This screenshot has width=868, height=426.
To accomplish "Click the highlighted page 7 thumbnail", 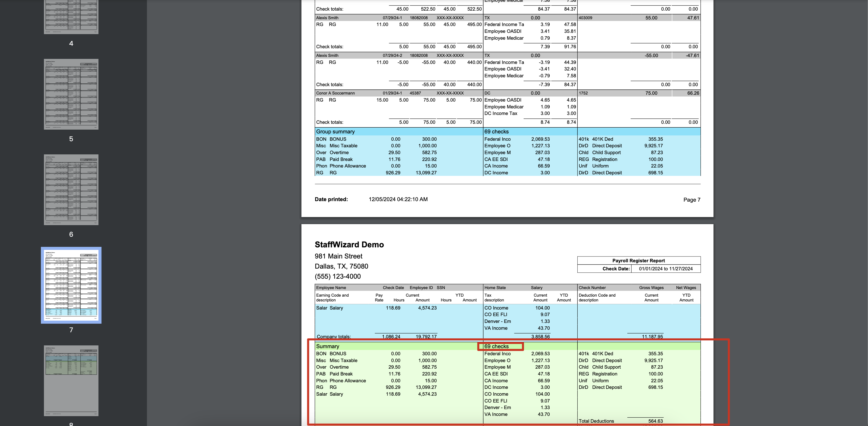I will click(71, 285).
